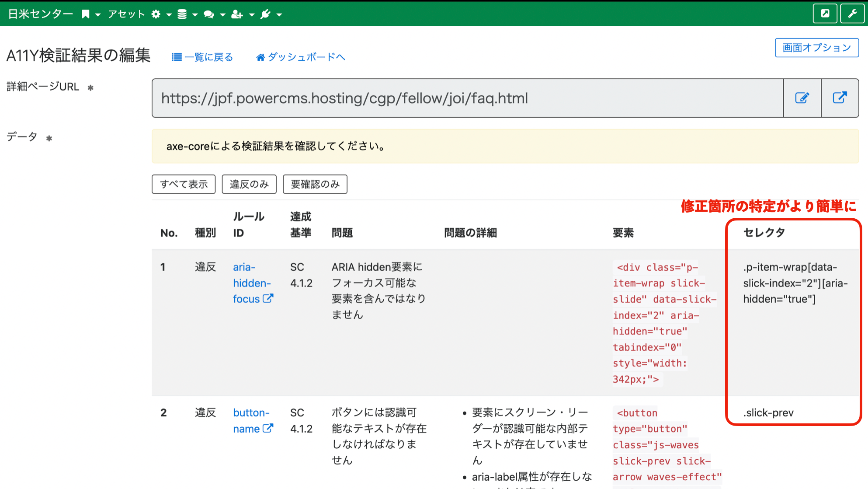Toggle the 違反のみ filter
The height and width of the screenshot is (489, 868).
click(x=249, y=184)
